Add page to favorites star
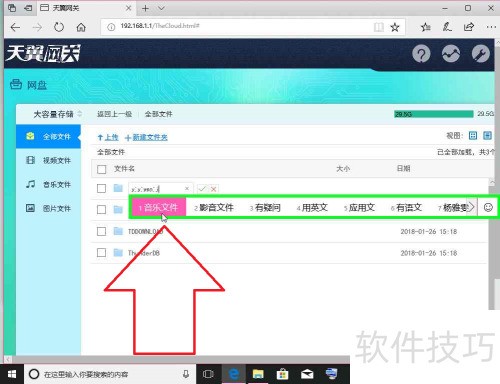 pyautogui.click(x=395, y=27)
